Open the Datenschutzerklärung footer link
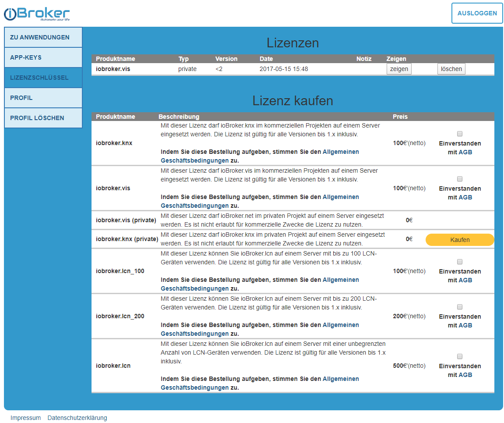The height and width of the screenshot is (423, 504). coord(77,418)
